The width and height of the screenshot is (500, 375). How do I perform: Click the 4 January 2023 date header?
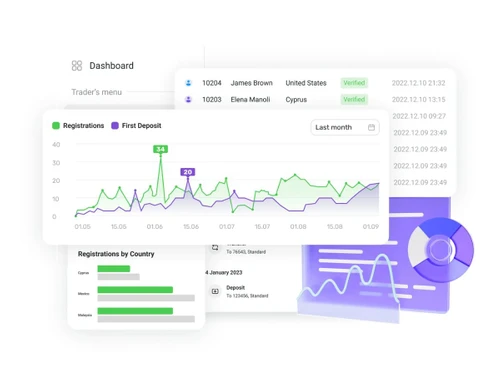tap(224, 273)
